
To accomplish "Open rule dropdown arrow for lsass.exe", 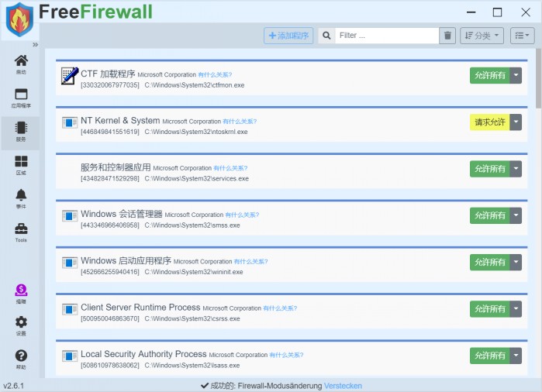I will (x=516, y=356).
